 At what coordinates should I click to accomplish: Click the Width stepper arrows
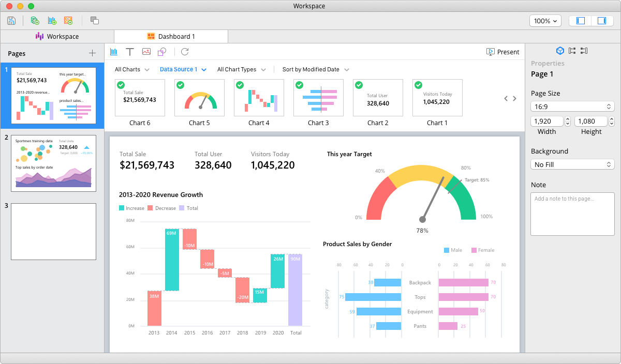[x=568, y=122]
